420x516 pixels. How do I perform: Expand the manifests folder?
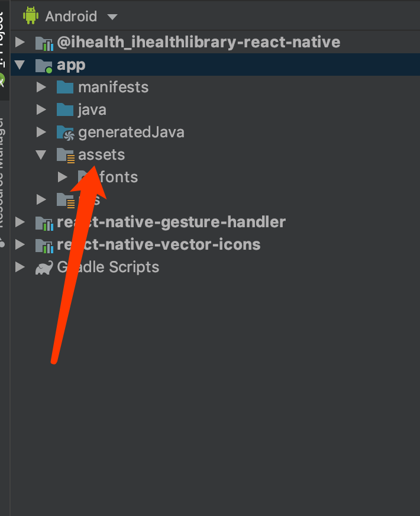pyautogui.click(x=41, y=88)
